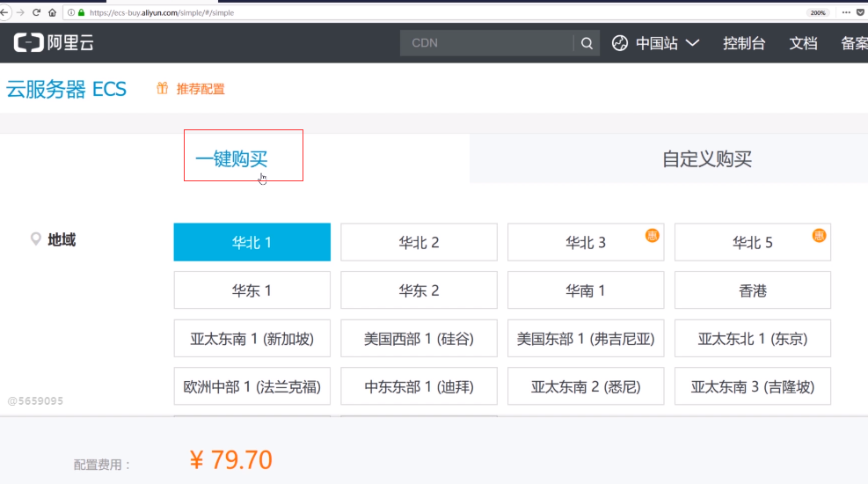Expand the 中国站 dropdown chevron
The width and height of the screenshot is (868, 484).
692,42
